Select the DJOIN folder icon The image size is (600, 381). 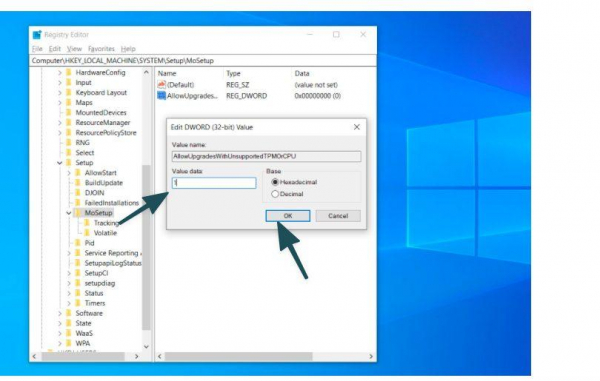78,193
